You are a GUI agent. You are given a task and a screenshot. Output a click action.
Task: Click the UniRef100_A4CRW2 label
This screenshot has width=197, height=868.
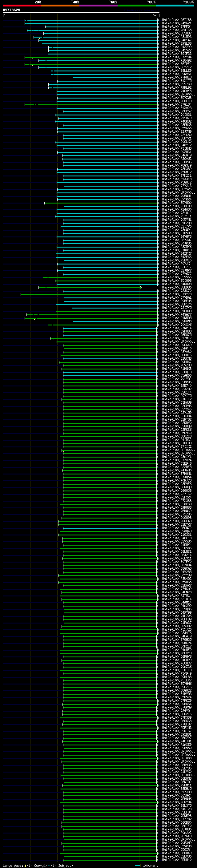(176, 122)
